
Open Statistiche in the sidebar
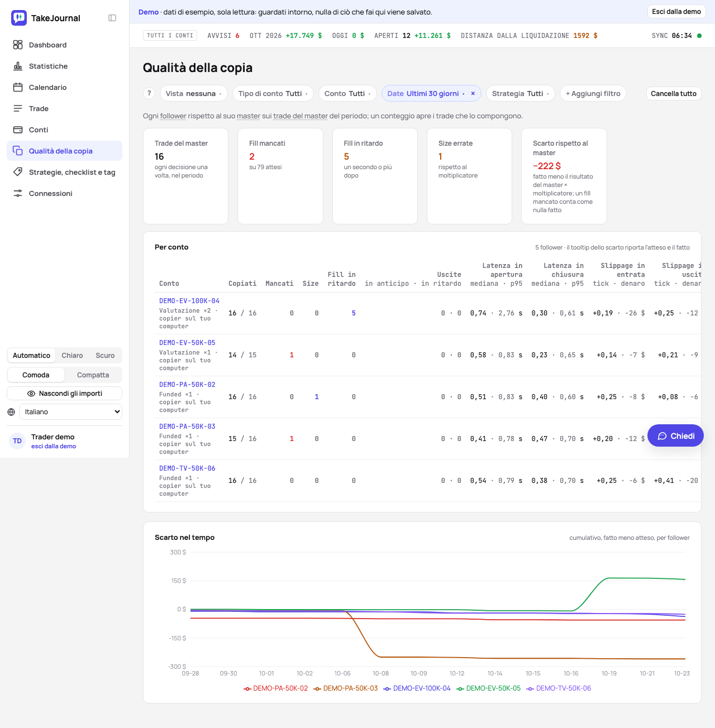click(x=65, y=66)
